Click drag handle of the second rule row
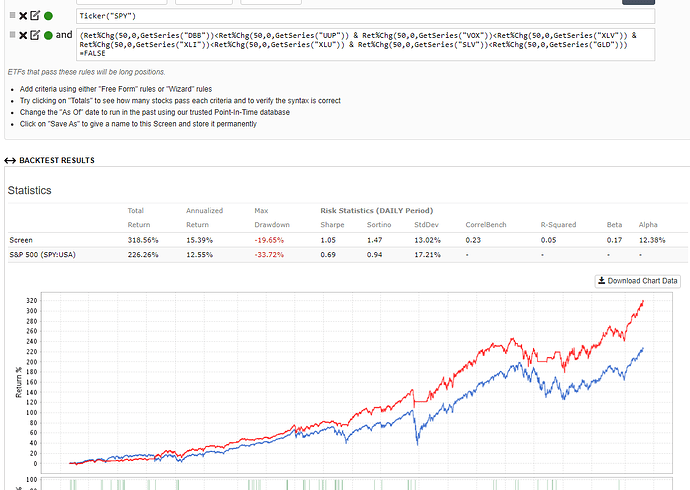Viewport: 690px width, 490px height. pyautogui.click(x=11, y=35)
